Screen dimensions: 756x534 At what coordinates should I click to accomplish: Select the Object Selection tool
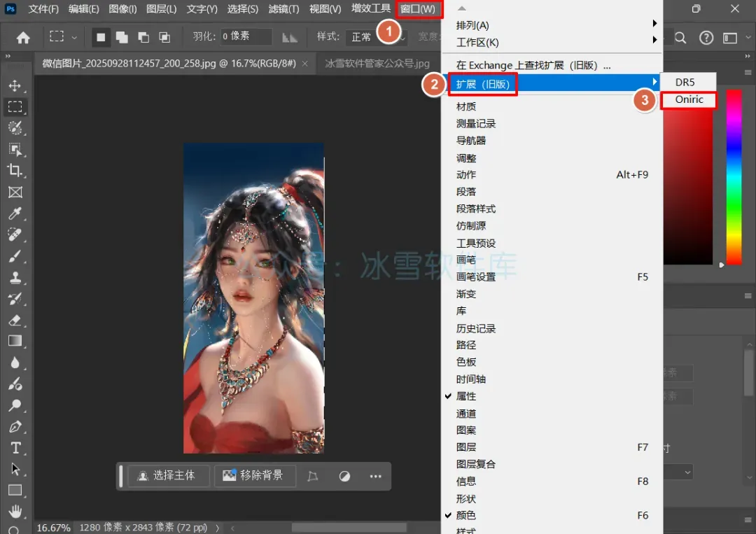(x=15, y=149)
